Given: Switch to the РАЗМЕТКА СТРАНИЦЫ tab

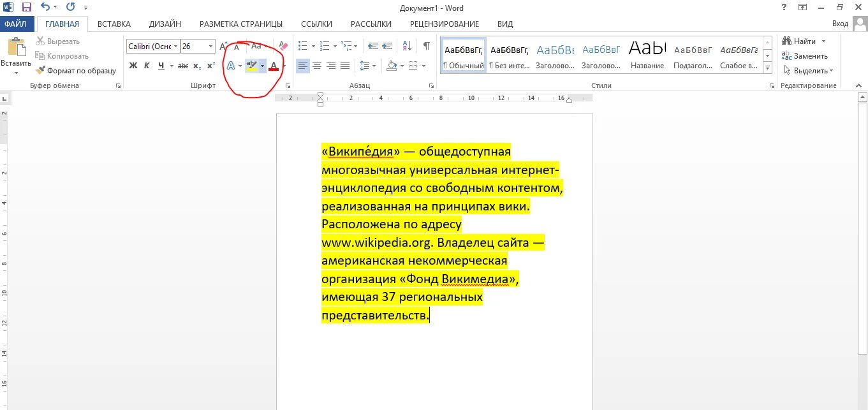Looking at the screenshot, I should 241,24.
